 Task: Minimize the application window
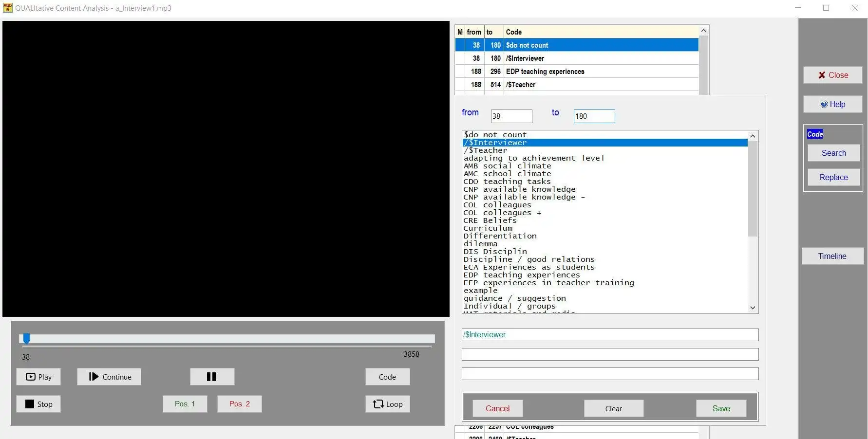pos(798,8)
